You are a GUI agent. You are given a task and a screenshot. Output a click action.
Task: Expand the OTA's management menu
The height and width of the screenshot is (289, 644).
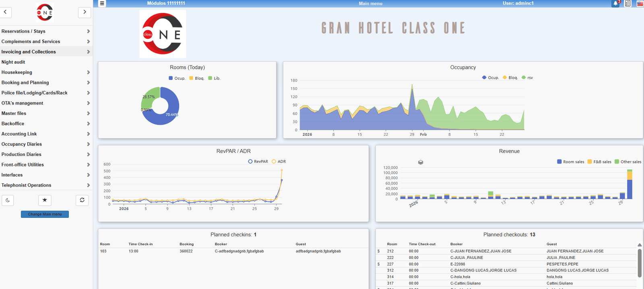pos(46,103)
